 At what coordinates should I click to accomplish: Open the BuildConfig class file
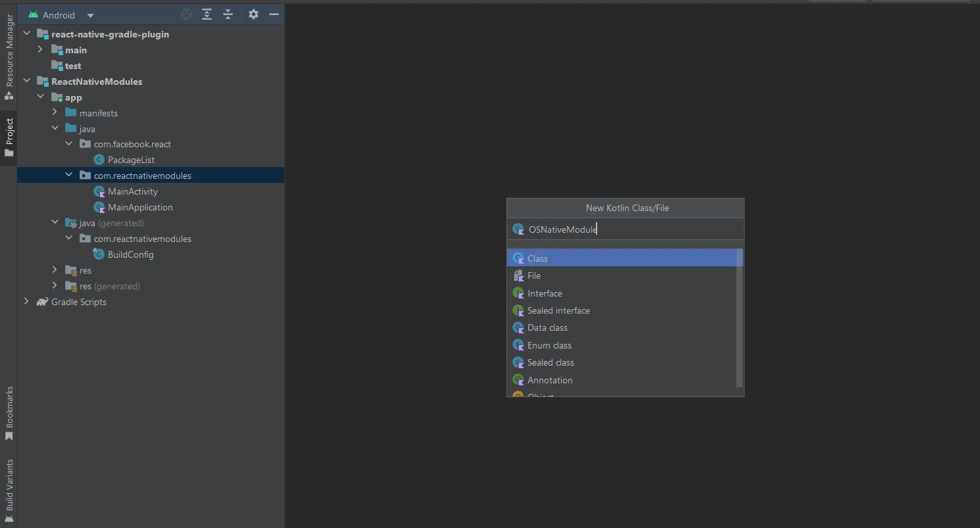tap(130, 254)
